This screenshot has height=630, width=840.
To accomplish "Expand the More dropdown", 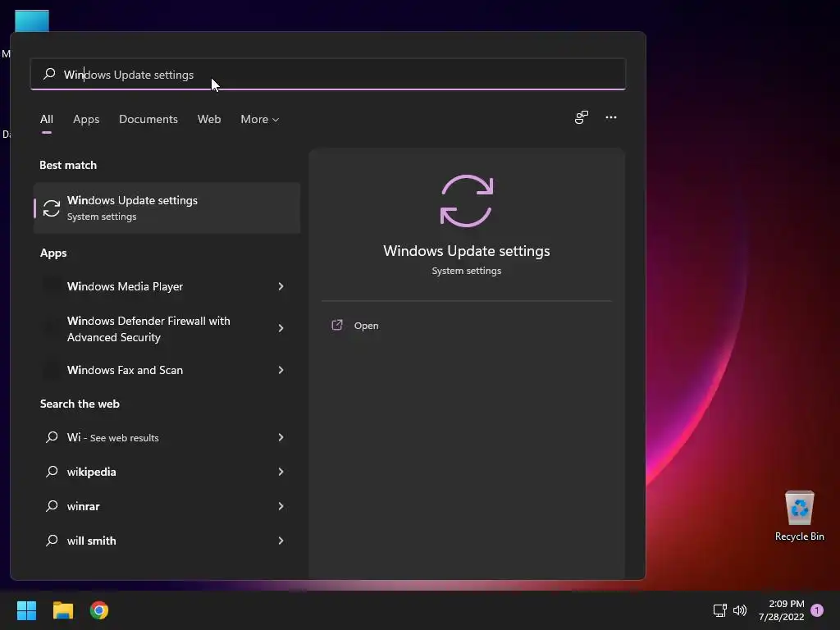I will coord(260,119).
